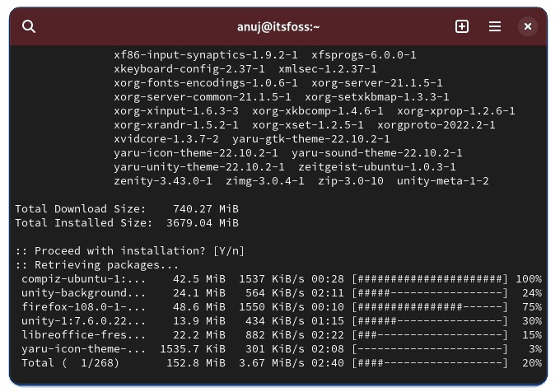Add a new terminal tab
This screenshot has width=560, height=392.
click(462, 26)
